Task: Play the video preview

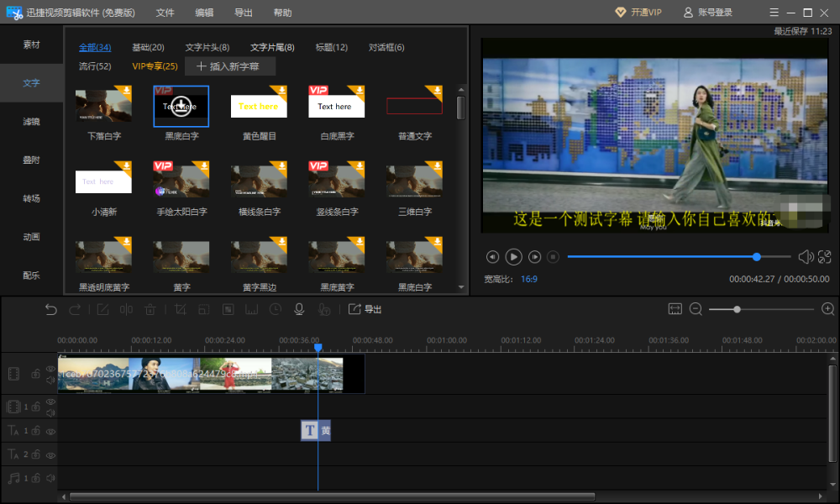Action: point(513,257)
